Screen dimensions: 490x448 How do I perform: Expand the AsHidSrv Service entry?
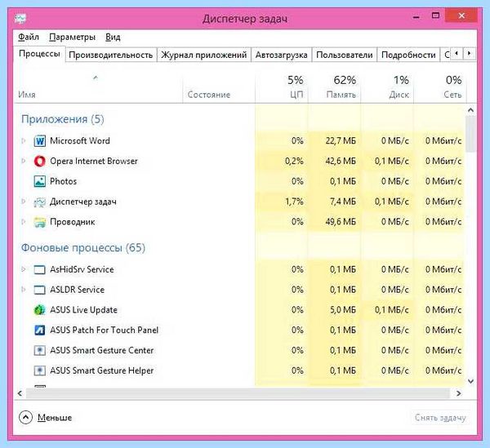(x=24, y=269)
